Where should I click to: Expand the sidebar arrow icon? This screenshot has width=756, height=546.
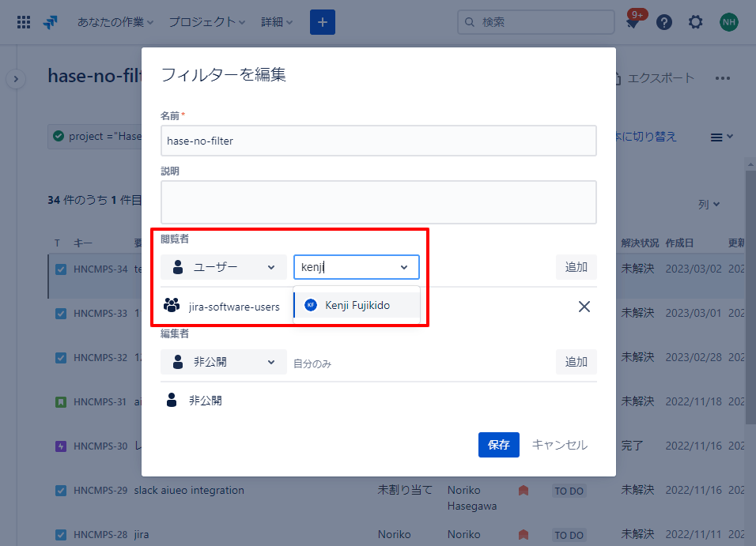[x=16, y=79]
